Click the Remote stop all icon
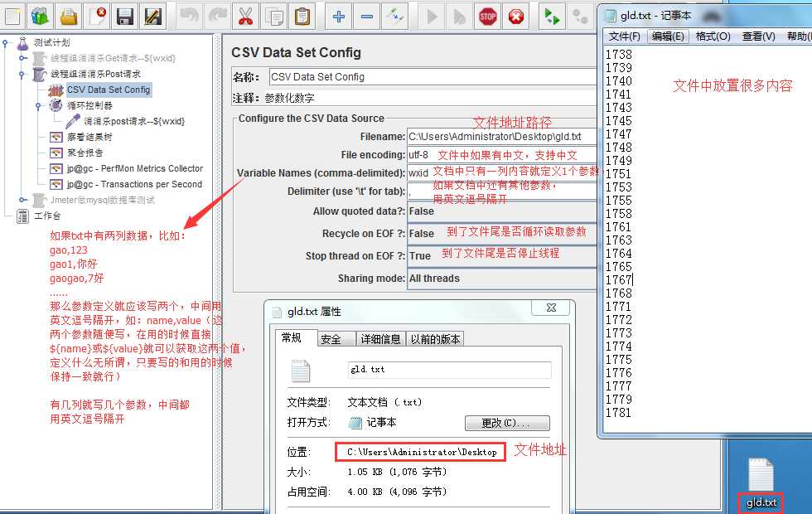 click(580, 16)
